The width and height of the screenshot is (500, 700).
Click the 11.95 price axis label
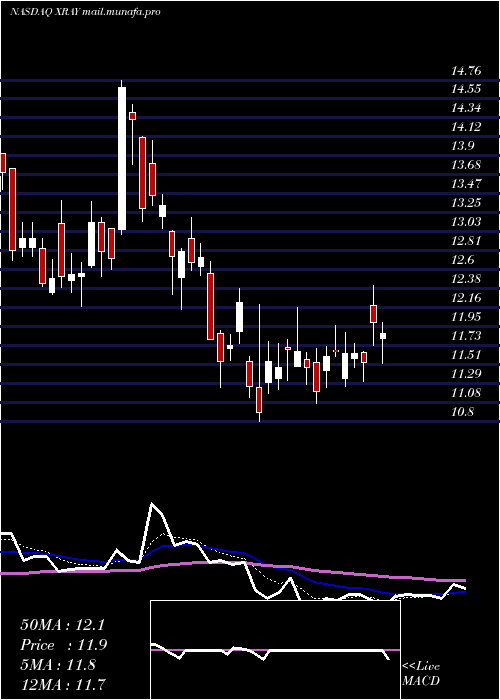pos(466,317)
